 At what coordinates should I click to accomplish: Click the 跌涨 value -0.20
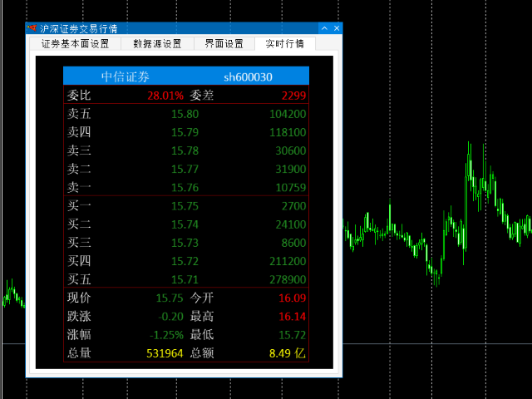click(x=170, y=317)
